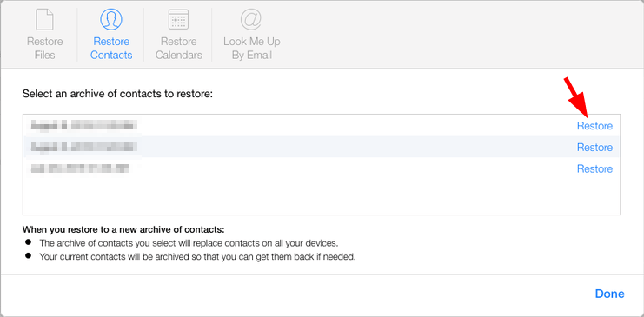The height and width of the screenshot is (317, 644).
Task: Click the Done button
Action: [609, 294]
